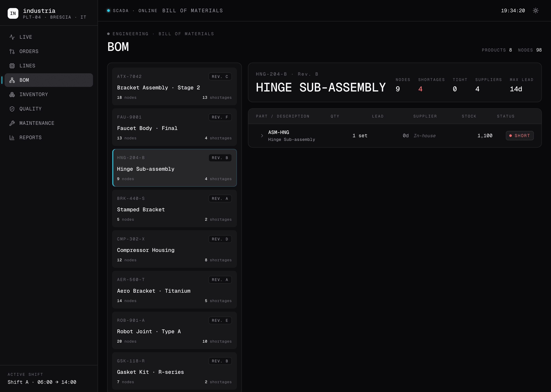Screen dimensions: 551x392
Task: Click the QTY column header
Action: [x=335, y=116]
